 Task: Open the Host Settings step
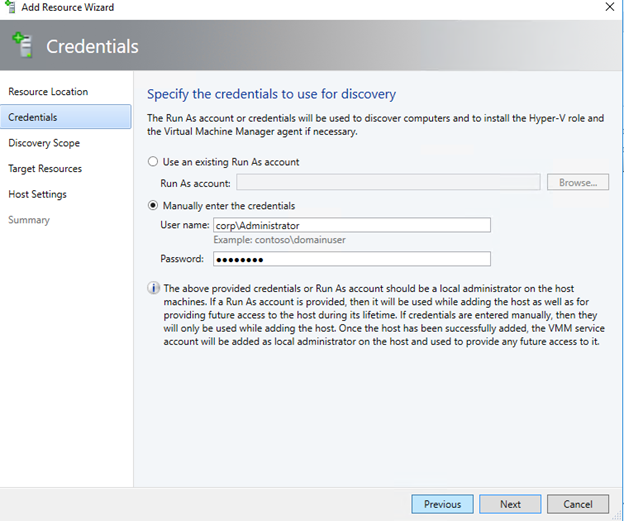click(x=37, y=194)
